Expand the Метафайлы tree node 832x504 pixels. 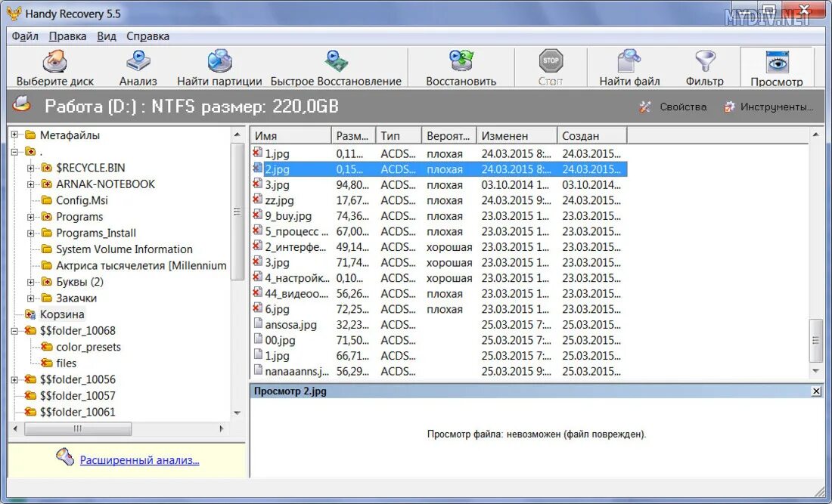tap(15, 135)
